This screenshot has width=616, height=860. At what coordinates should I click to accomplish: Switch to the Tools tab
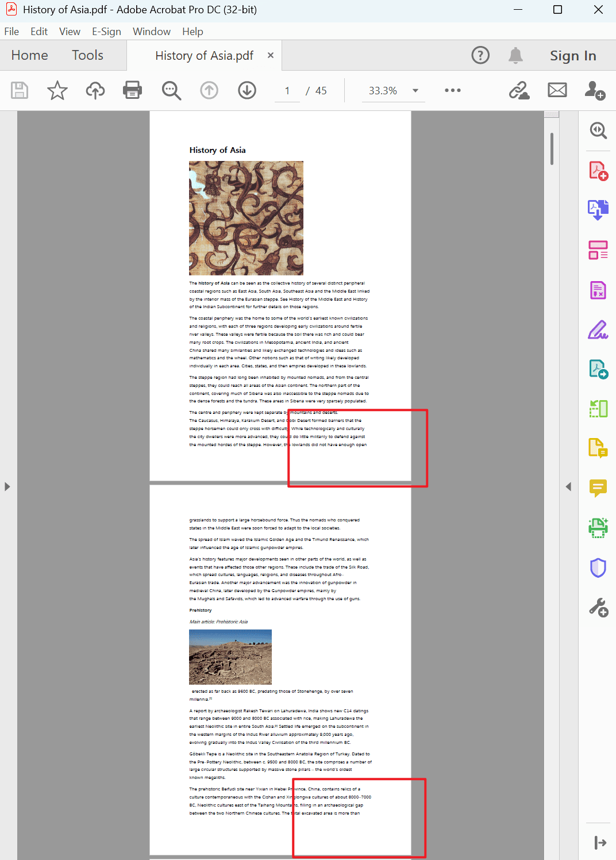pos(87,55)
